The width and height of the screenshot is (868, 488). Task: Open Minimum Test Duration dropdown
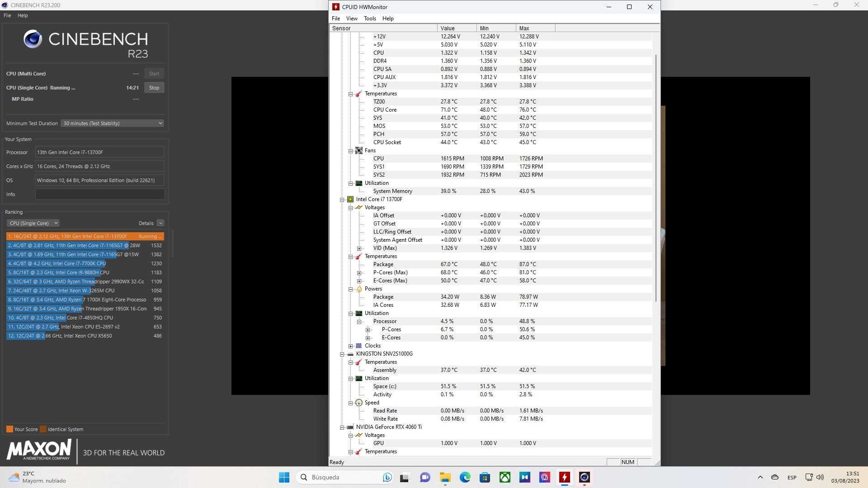point(112,123)
